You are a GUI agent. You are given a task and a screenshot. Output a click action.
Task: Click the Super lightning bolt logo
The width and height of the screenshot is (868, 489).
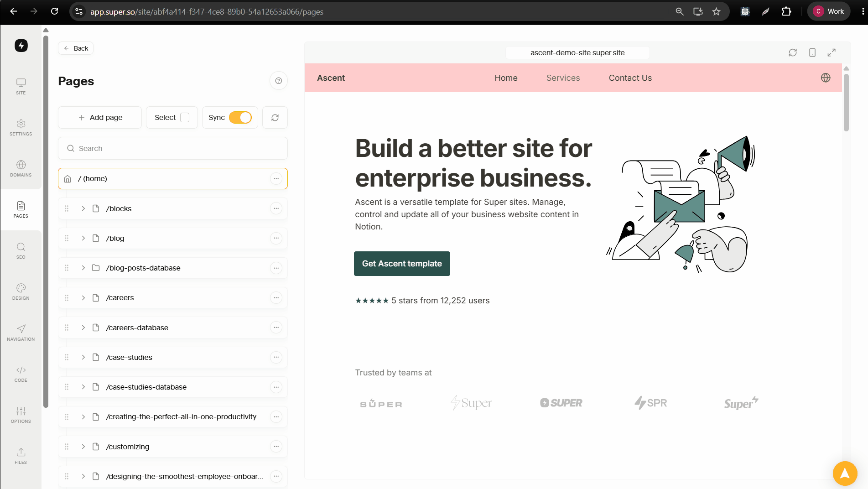(x=21, y=46)
